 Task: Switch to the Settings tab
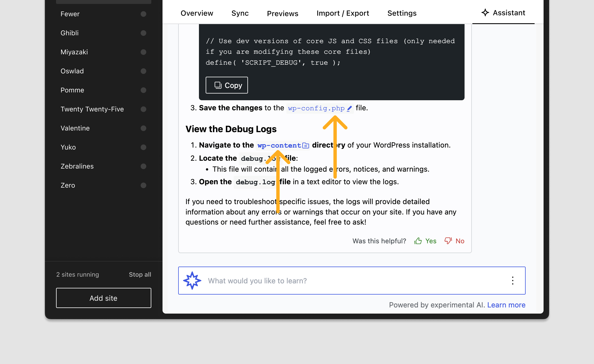[x=402, y=13]
